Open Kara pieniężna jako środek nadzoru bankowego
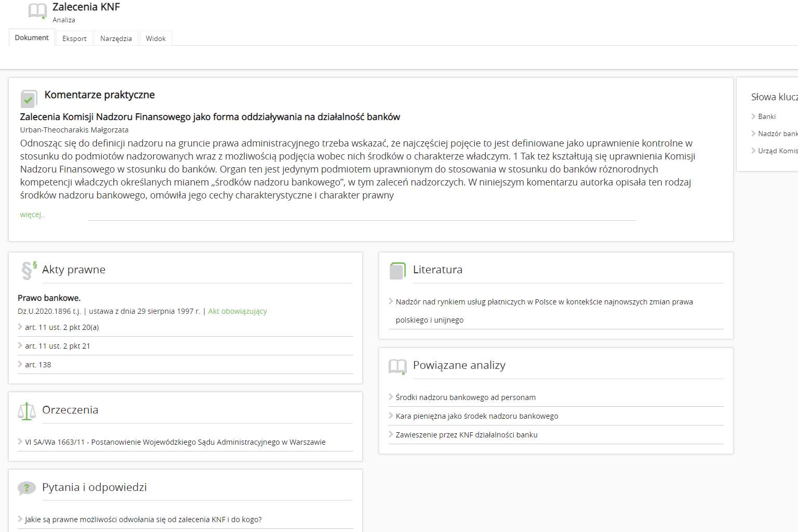The image size is (798, 532). pyautogui.click(x=476, y=416)
